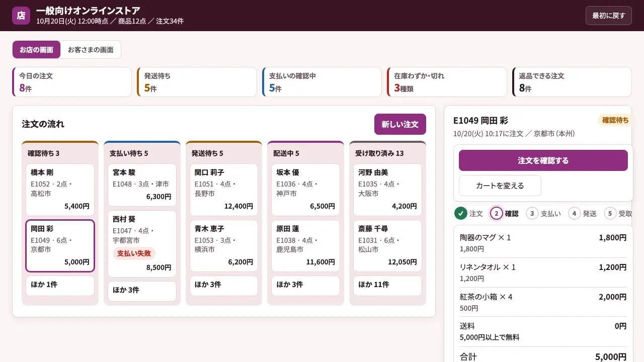Click the 確認待ち status badge in detail panel
Viewport: 644px width, 362px height.
click(x=615, y=120)
